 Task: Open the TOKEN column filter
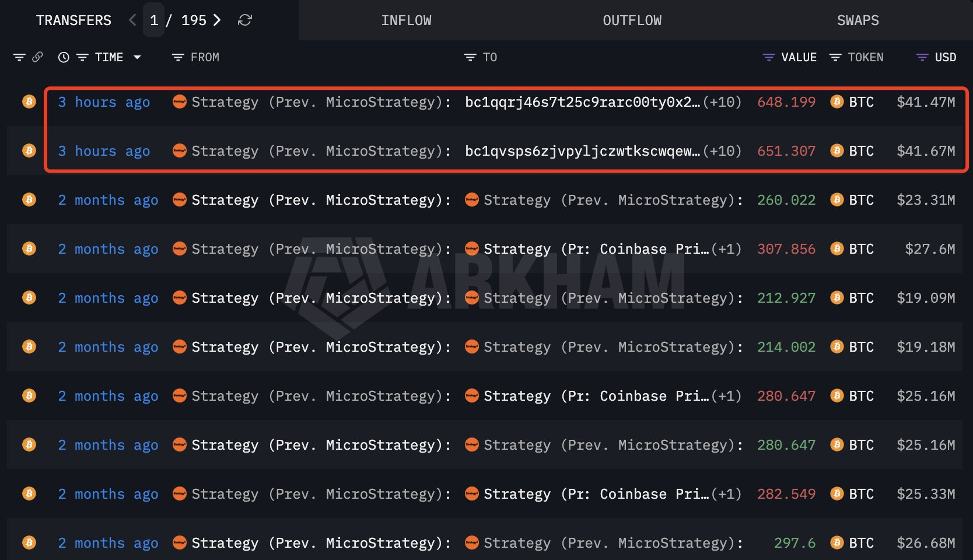tap(835, 57)
